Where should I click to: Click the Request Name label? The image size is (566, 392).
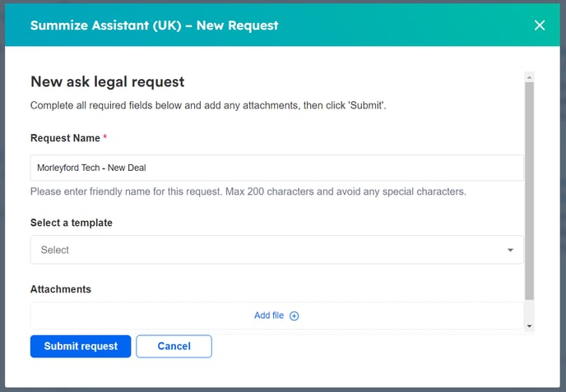pos(65,138)
